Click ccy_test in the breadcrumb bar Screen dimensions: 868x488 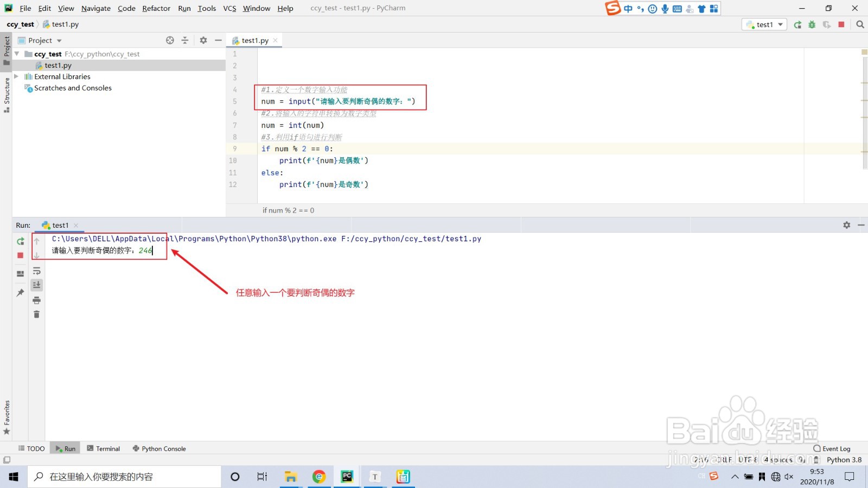(20, 24)
